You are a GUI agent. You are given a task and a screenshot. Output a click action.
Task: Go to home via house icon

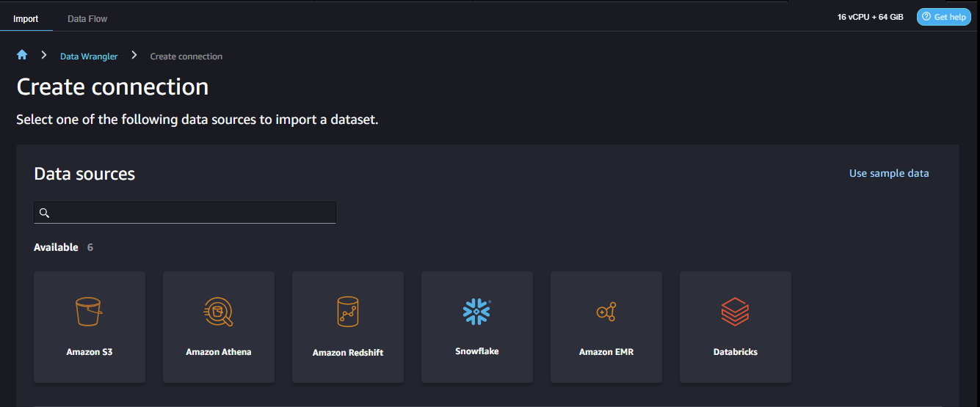(x=22, y=55)
